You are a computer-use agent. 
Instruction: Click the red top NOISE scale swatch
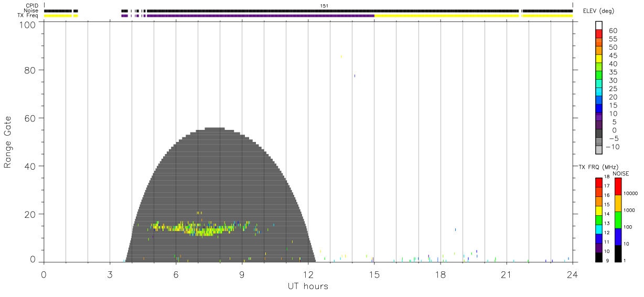618,186
